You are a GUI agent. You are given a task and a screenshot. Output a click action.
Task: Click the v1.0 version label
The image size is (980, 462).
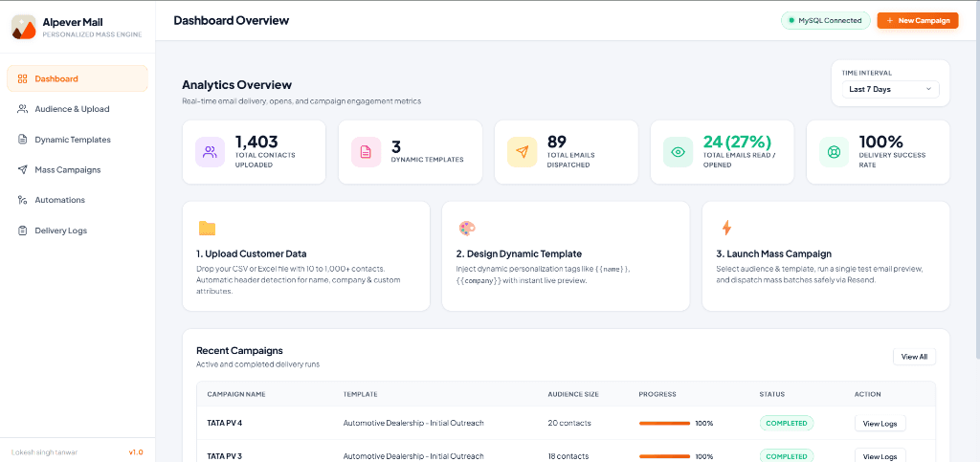click(136, 452)
